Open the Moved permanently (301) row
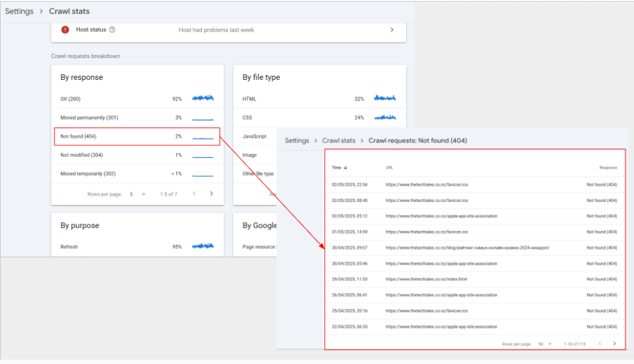634x364 pixels. [x=137, y=118]
